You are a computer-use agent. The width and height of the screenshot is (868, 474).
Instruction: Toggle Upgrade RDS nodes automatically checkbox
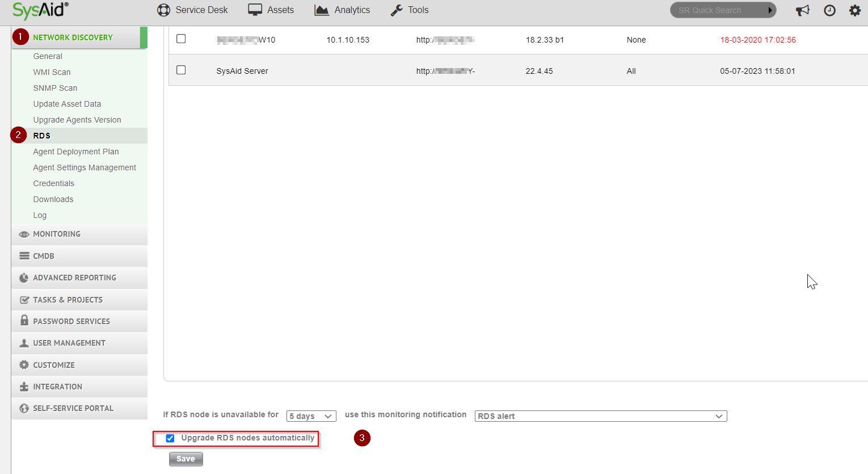[170, 438]
